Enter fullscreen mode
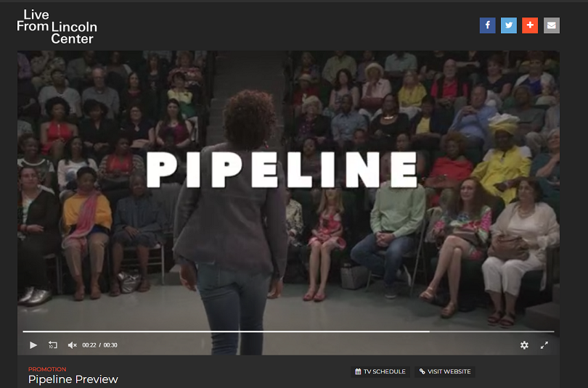Image resolution: width=588 pixels, height=388 pixels. 544,345
